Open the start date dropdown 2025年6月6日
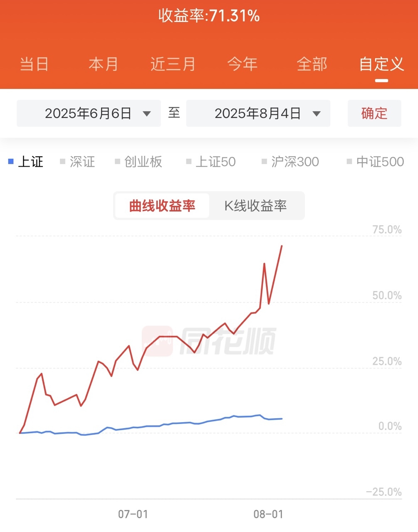418x532 pixels. click(89, 113)
